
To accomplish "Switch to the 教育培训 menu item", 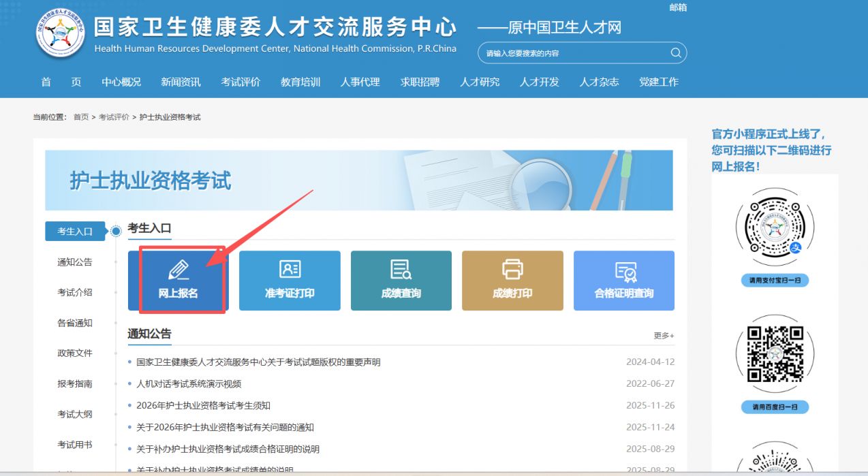I will coord(300,82).
